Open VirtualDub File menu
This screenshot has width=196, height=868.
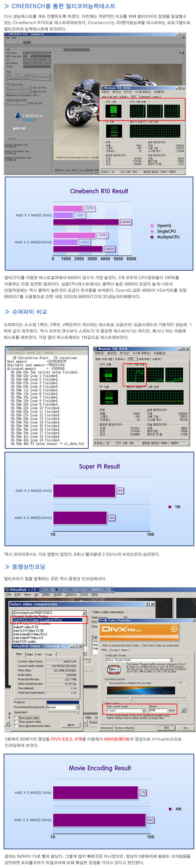[8, 595]
